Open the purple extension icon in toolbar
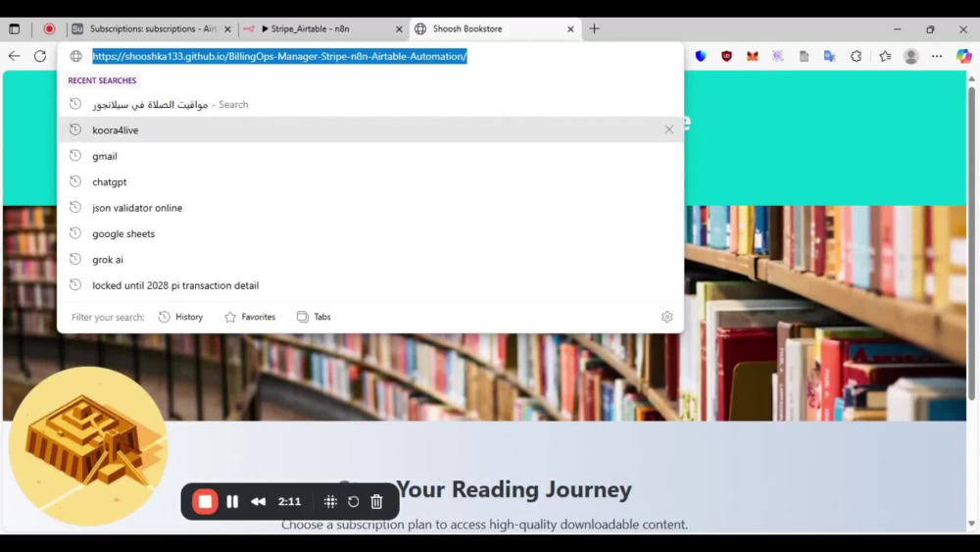 pyautogui.click(x=777, y=56)
